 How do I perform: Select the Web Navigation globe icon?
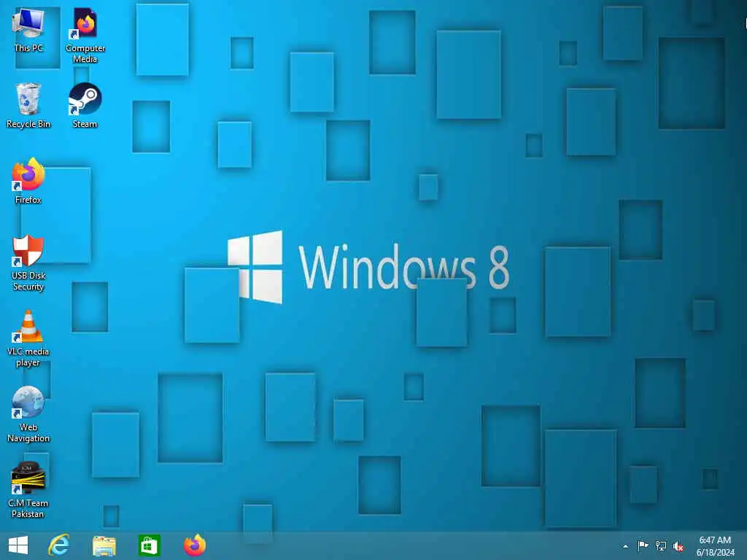(x=28, y=402)
